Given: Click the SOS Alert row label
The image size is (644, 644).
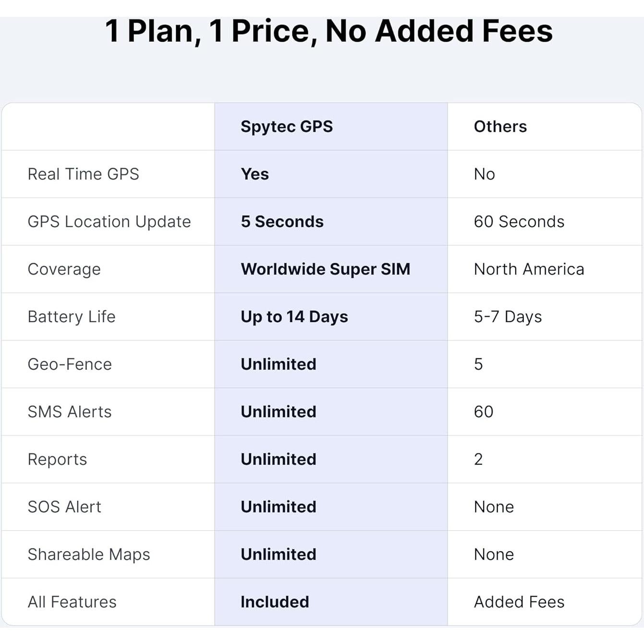Looking at the screenshot, I should coord(64,507).
